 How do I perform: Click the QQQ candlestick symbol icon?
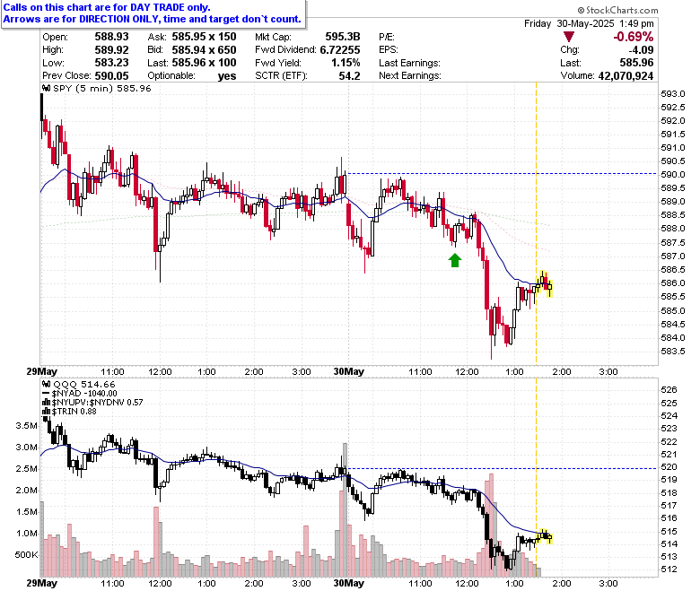46,384
